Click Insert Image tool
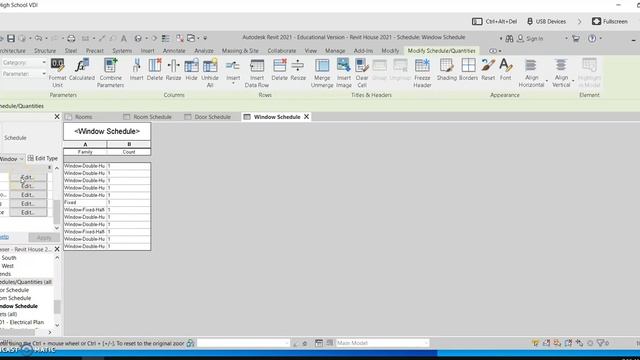The height and width of the screenshot is (360, 640). click(344, 73)
